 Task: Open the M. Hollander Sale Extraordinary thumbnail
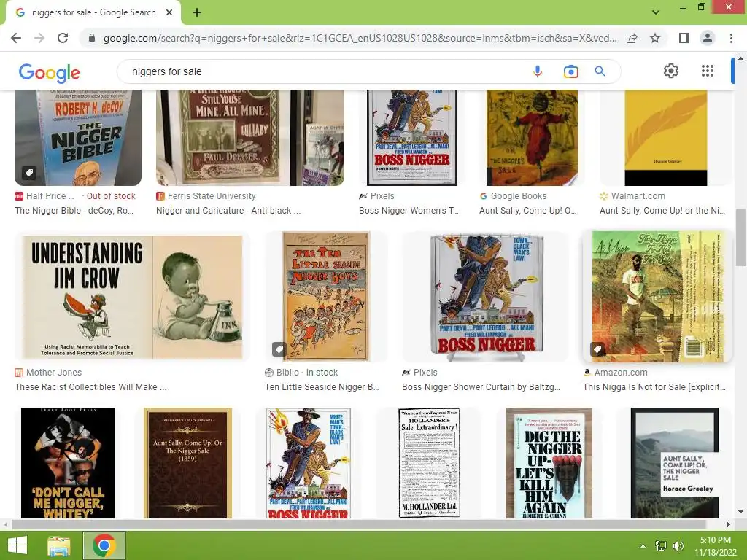point(429,463)
